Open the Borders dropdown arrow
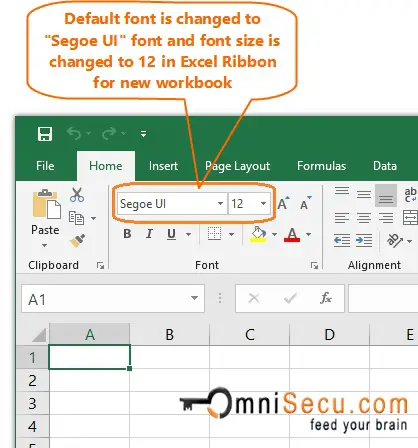This screenshot has height=448, width=418. click(231, 234)
